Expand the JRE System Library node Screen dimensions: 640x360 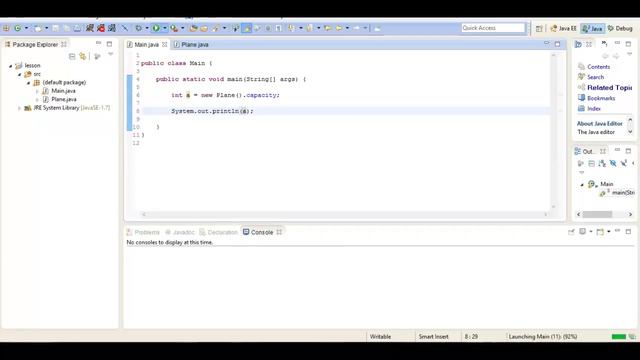coord(19,108)
